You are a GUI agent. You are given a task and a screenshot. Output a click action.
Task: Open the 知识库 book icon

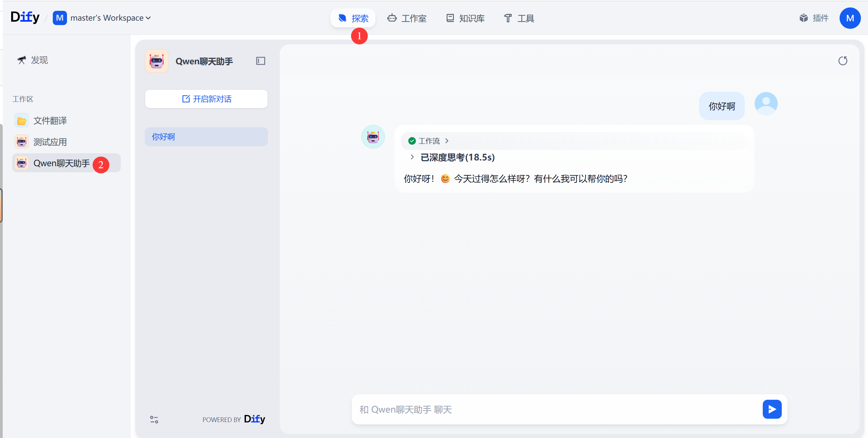coord(450,18)
